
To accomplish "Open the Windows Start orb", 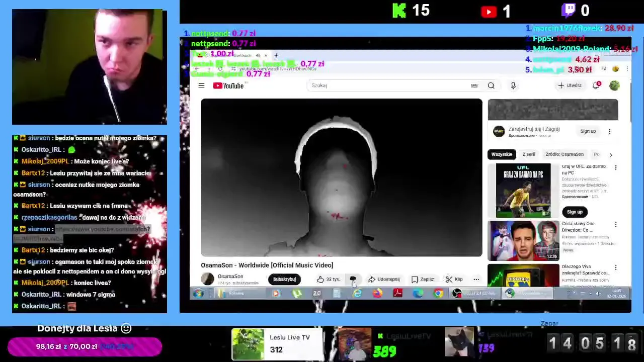I will click(198, 293).
